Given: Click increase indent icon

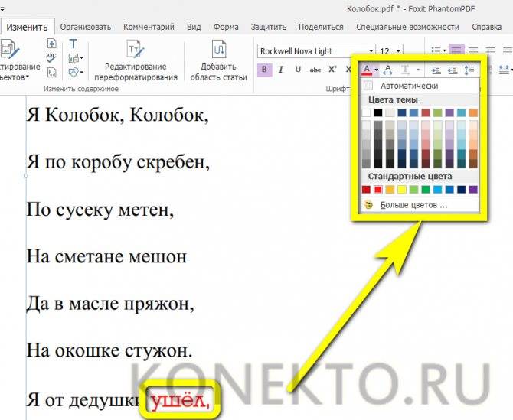Looking at the screenshot, I should pyautogui.click(x=436, y=70).
